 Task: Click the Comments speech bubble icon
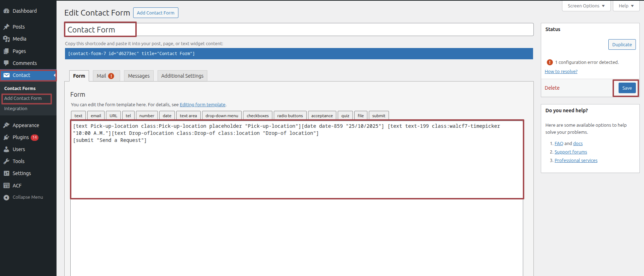pos(6,63)
